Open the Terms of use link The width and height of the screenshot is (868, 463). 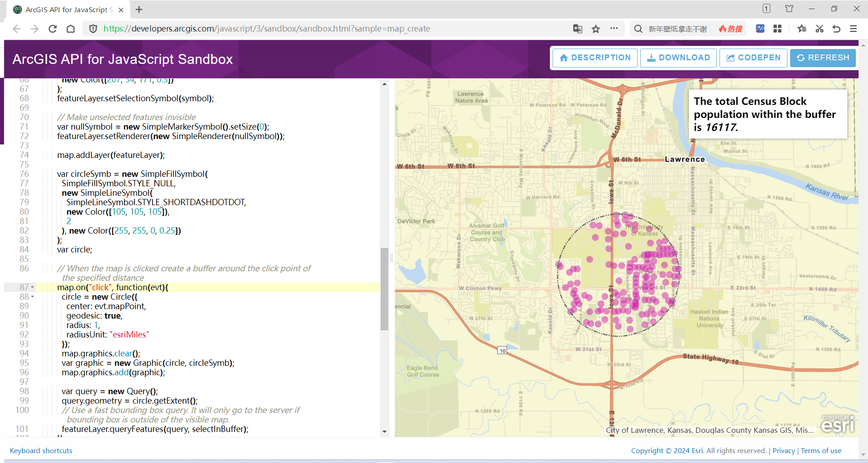[x=821, y=450]
